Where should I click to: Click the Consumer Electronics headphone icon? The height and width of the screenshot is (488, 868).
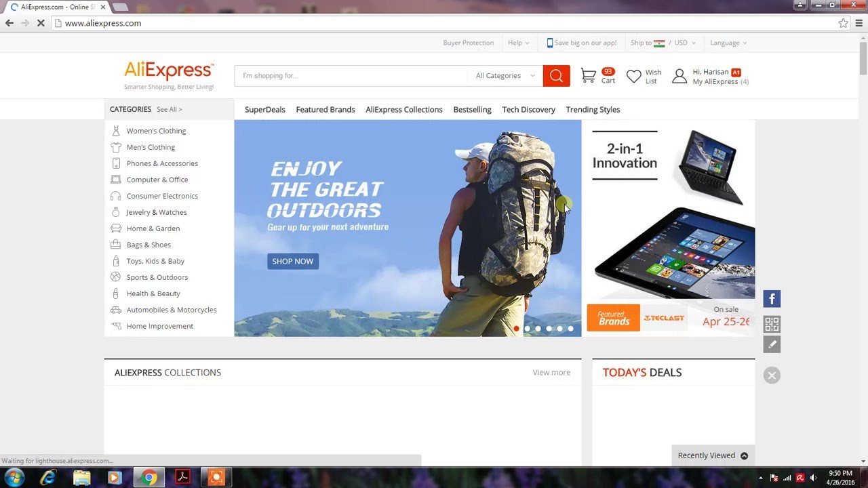click(x=116, y=196)
